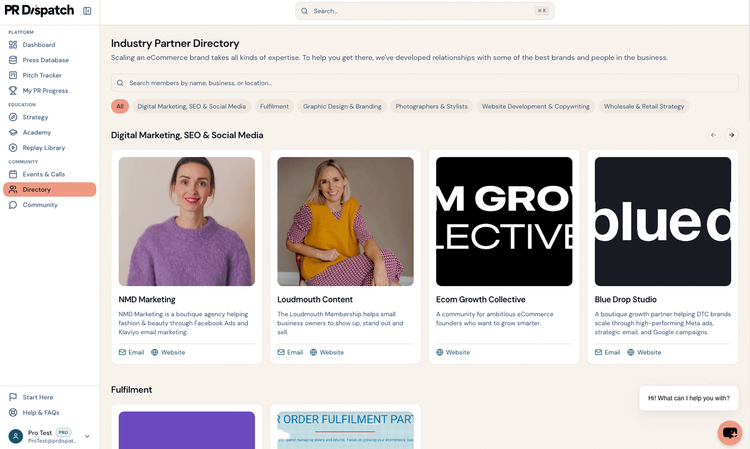Click the Strategy compass icon
This screenshot has width=750, height=449.
[13, 117]
